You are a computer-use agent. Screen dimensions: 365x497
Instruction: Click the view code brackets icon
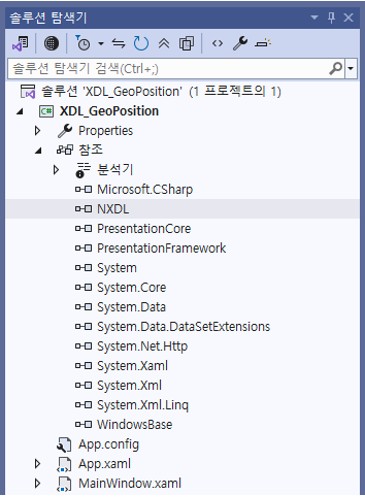click(x=217, y=43)
